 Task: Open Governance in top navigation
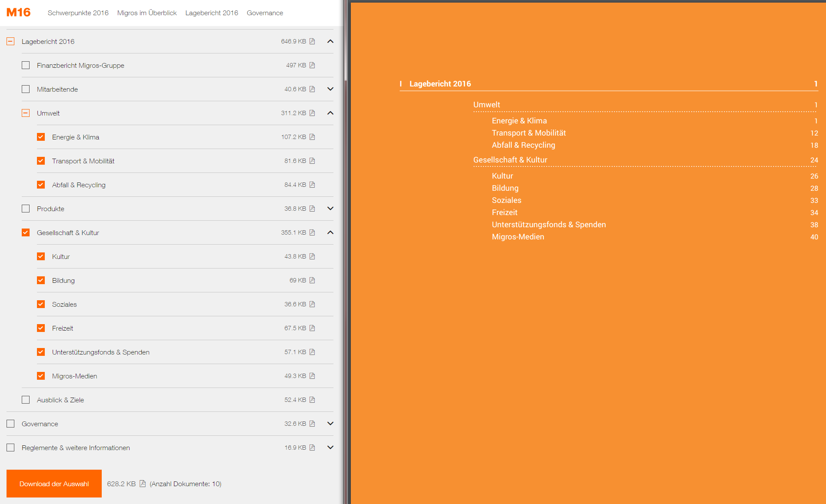click(x=265, y=13)
